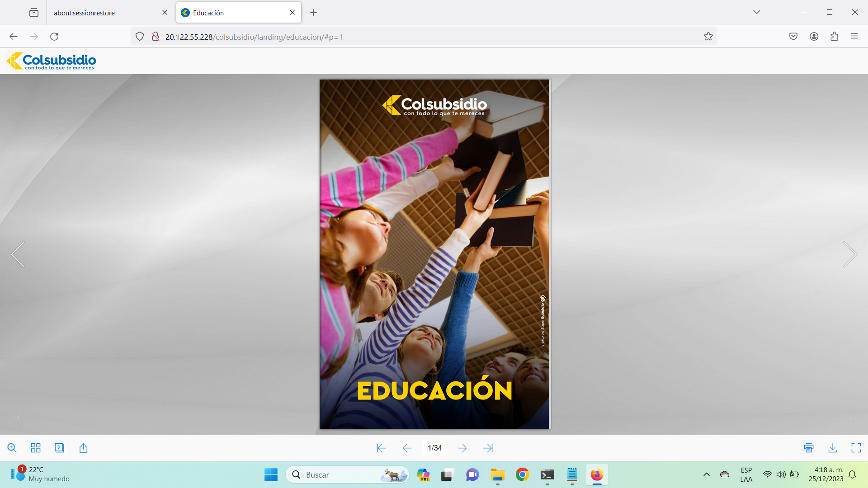The image size is (868, 488).
Task: Open the thumbnails grid view
Action: [36, 448]
